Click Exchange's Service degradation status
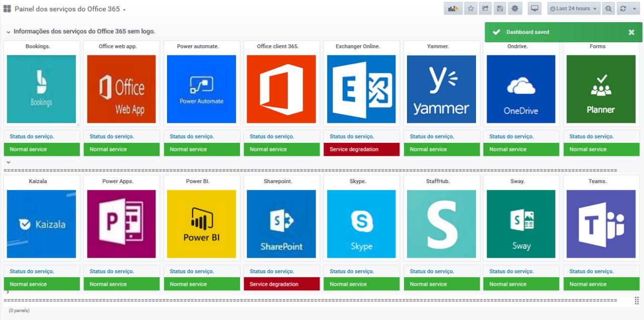Screen dimensions: 644x320 361,149
